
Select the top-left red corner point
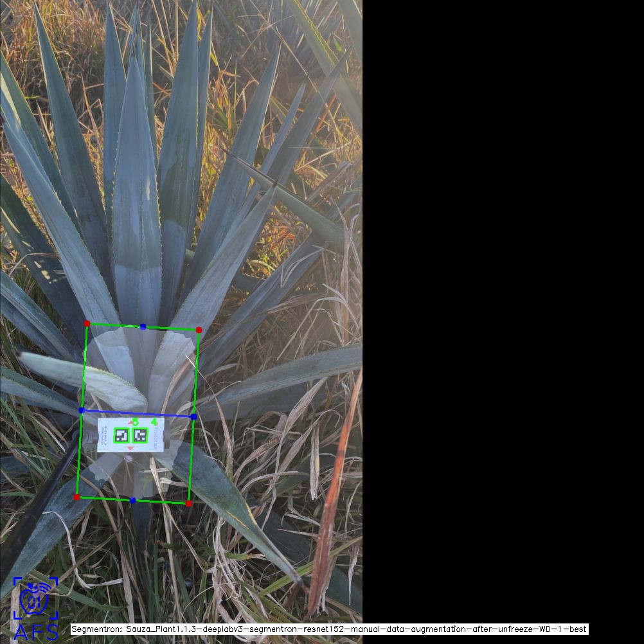[87, 324]
